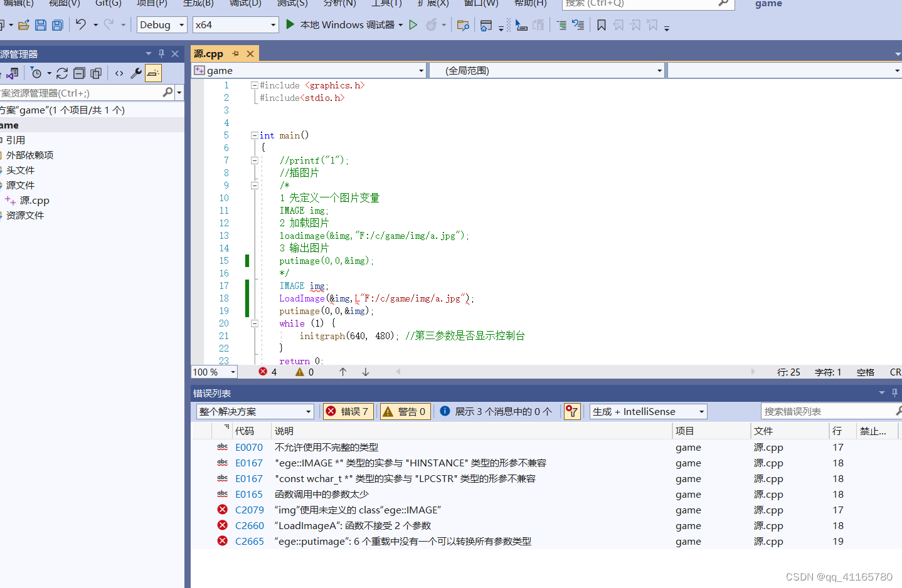The image size is (902, 588).
Task: Collapse the #include region at line 1
Action: [x=255, y=85]
